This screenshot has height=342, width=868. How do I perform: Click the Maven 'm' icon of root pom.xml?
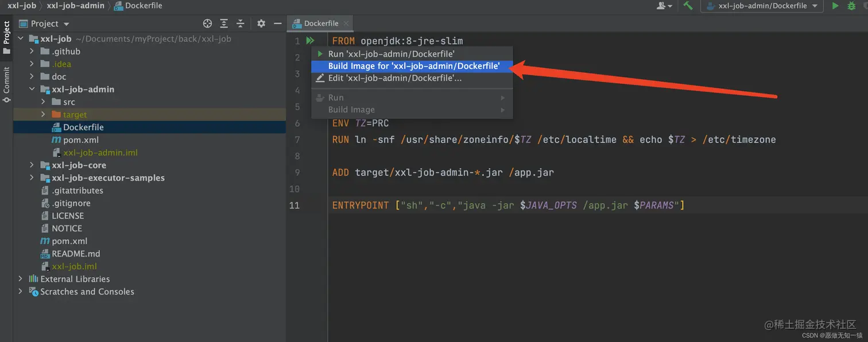click(x=45, y=241)
